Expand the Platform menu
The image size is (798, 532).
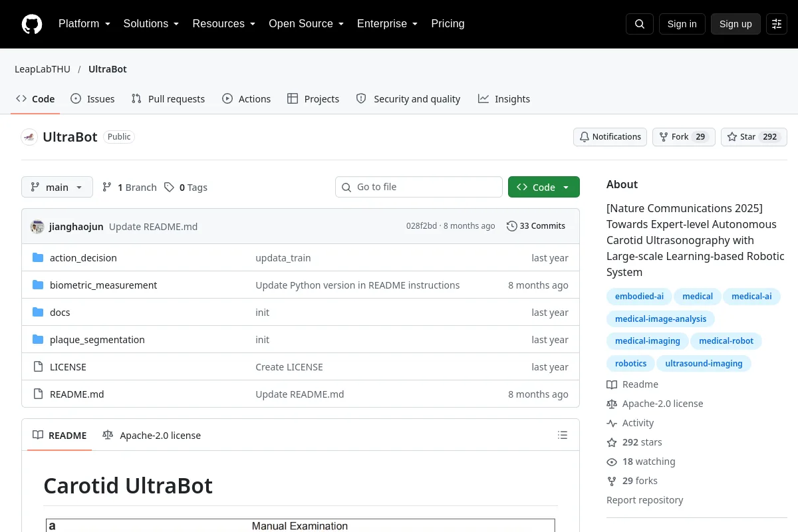(x=84, y=24)
